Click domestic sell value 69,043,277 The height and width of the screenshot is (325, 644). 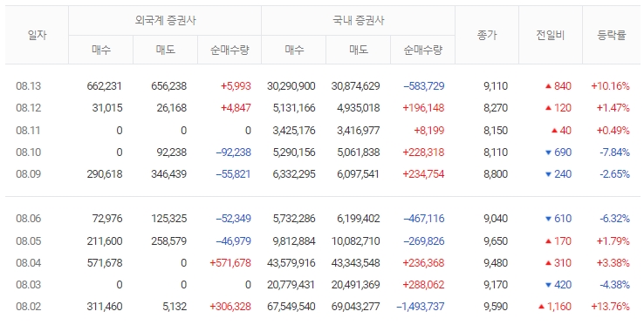pos(356,306)
